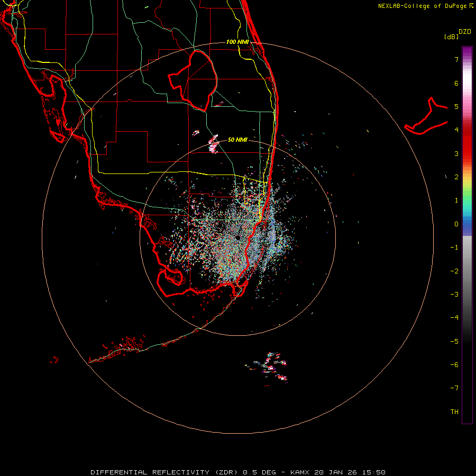This screenshot has width=476, height=476.
Task: Click the 50 NMI range ring label
Action: [237, 140]
